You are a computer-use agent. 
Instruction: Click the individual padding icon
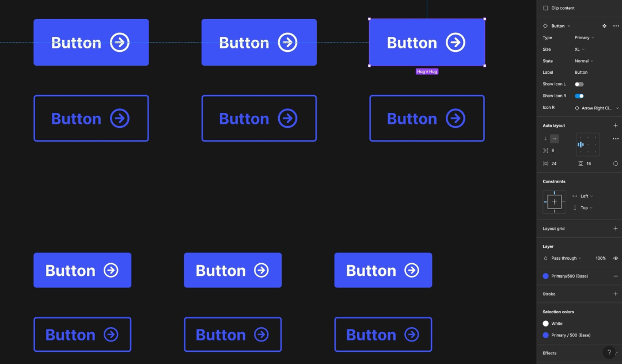point(615,164)
